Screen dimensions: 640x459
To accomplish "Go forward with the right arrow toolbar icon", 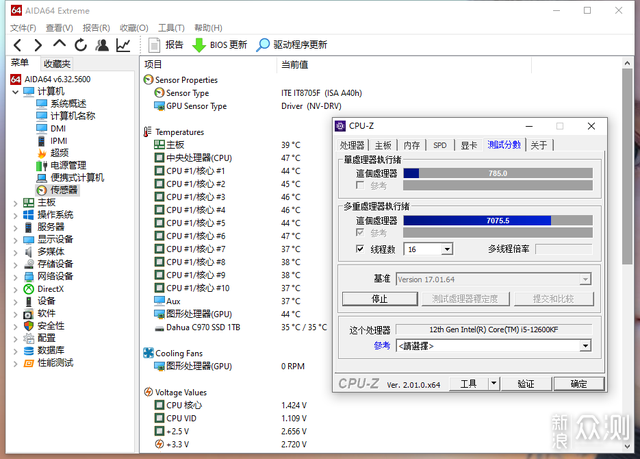I will click(x=38, y=45).
